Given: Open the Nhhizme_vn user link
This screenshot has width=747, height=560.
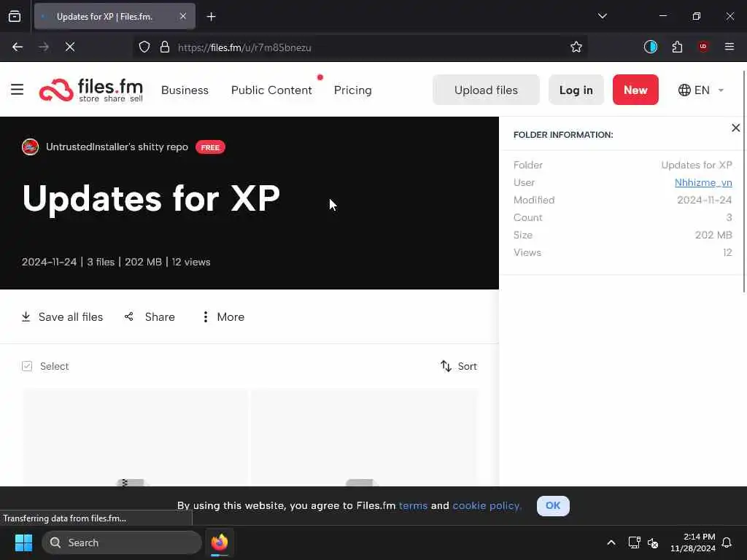Looking at the screenshot, I should [703, 182].
